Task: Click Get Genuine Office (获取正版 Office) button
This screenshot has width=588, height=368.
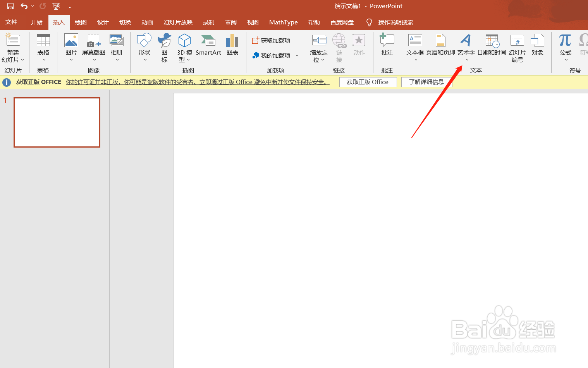Action: click(x=368, y=82)
